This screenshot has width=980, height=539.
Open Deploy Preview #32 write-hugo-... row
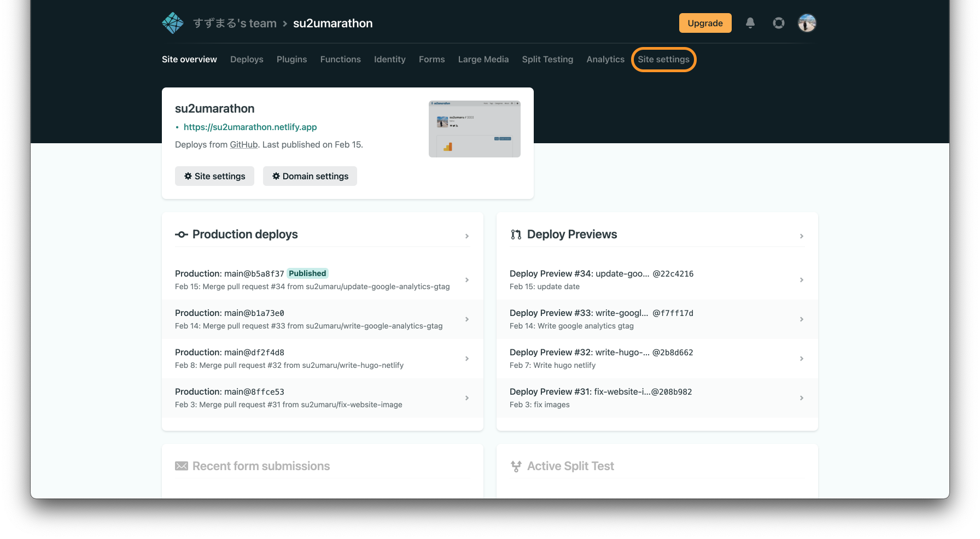(x=657, y=359)
